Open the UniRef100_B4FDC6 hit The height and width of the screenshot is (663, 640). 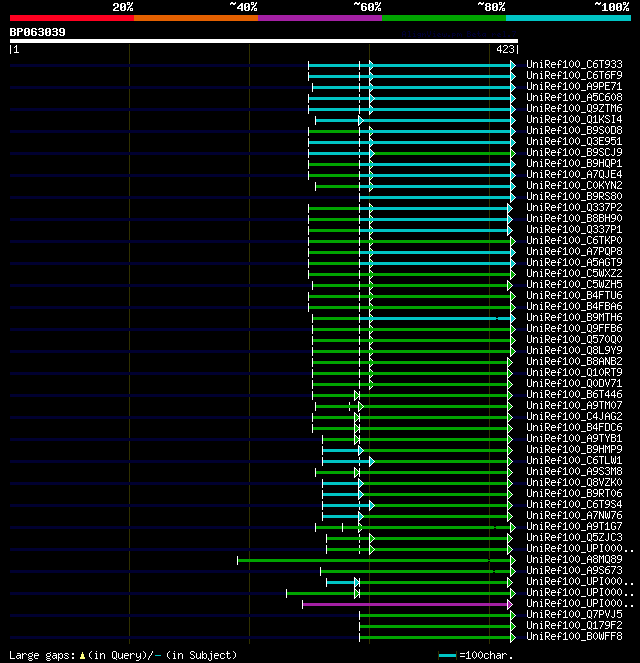pyautogui.click(x=574, y=427)
